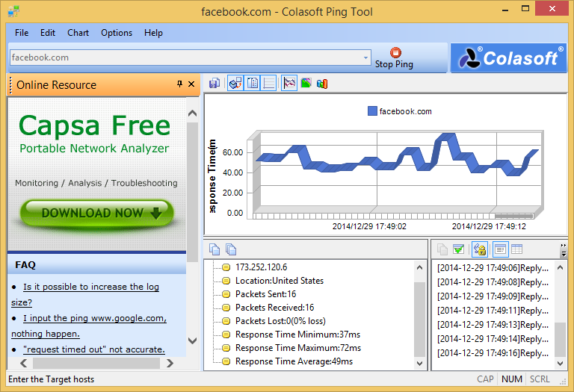The width and height of the screenshot is (574, 392).
Task: Select 'Packets Received:16' row
Action: 274,308
